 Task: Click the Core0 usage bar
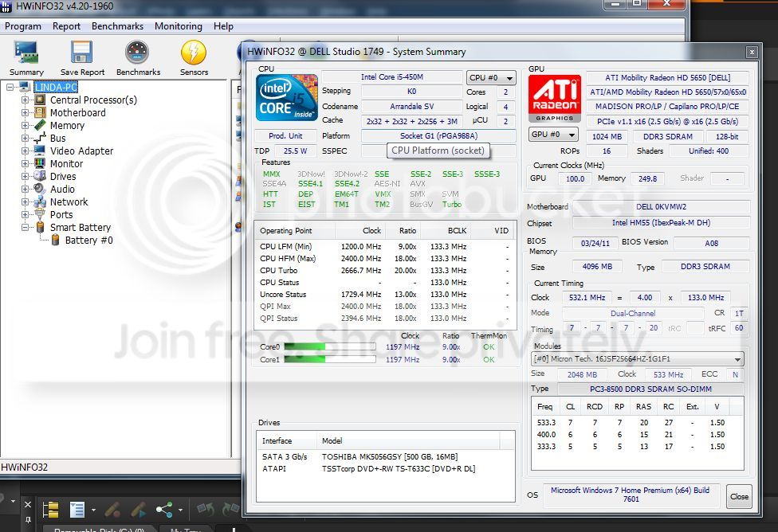(x=330, y=346)
